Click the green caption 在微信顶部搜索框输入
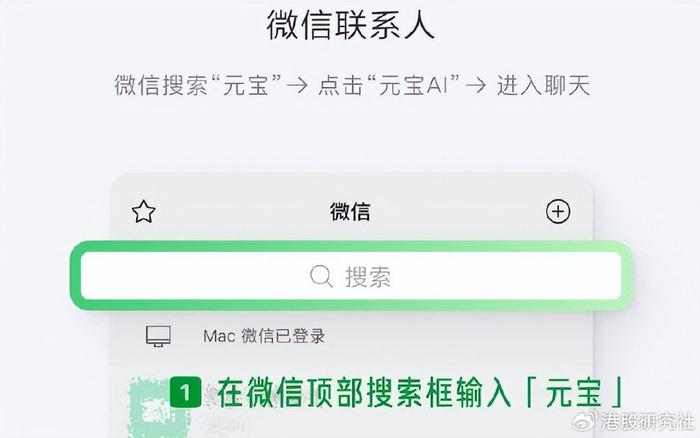The image size is (700, 438). click(364, 392)
